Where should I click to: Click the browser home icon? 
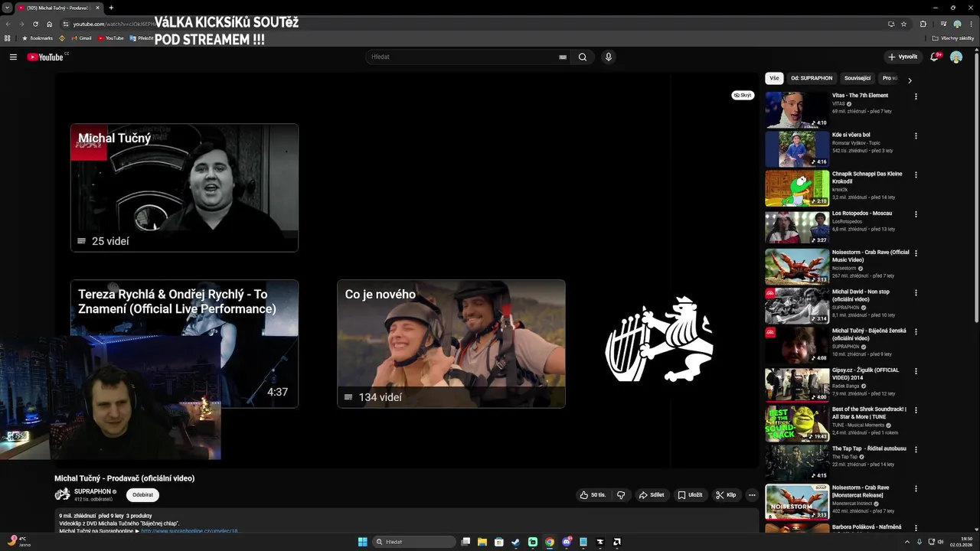49,24
